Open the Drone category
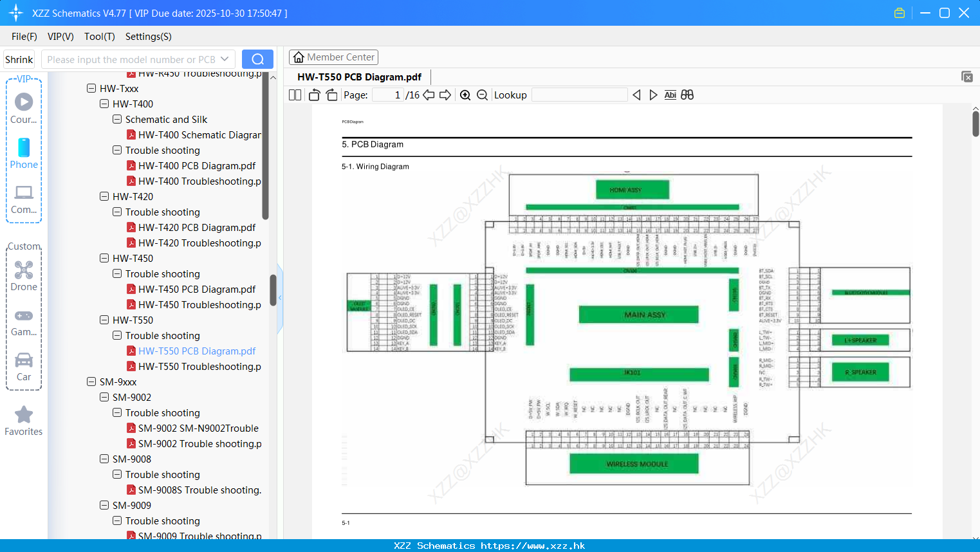The width and height of the screenshot is (980, 552). pyautogui.click(x=24, y=270)
